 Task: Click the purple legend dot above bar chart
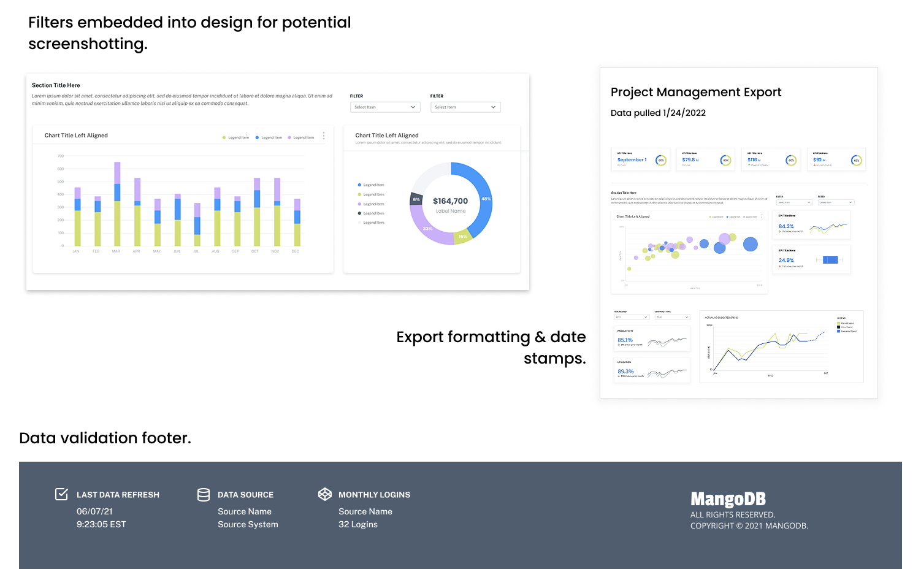coord(289,137)
